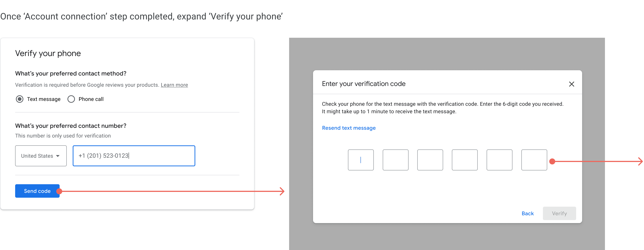The image size is (644, 250).
Task: Open the United States country dropdown
Action: tap(41, 156)
